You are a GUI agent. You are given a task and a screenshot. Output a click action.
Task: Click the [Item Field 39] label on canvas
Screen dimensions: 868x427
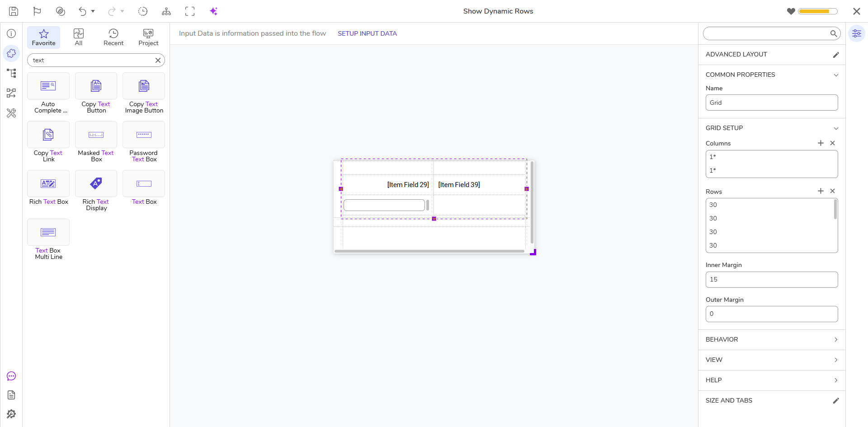459,185
